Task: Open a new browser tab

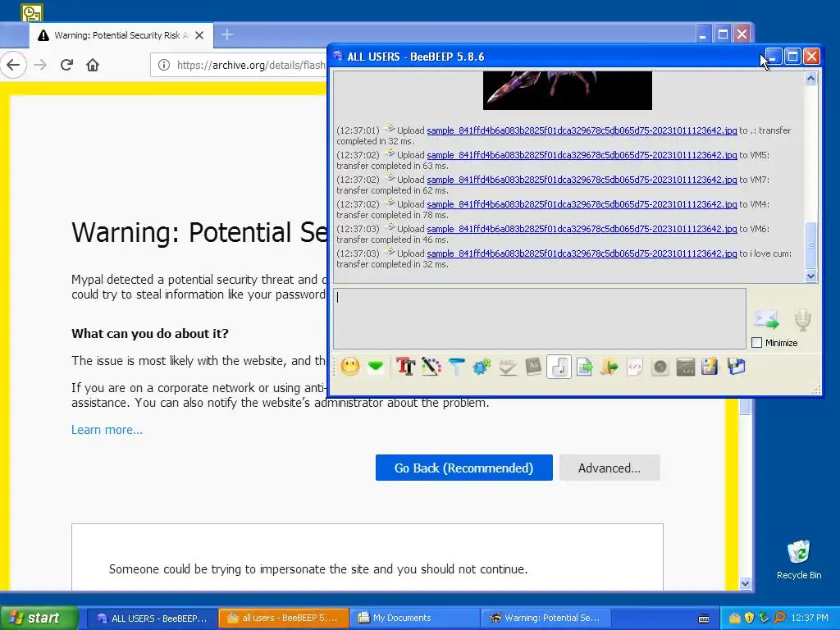Action: pos(227,34)
